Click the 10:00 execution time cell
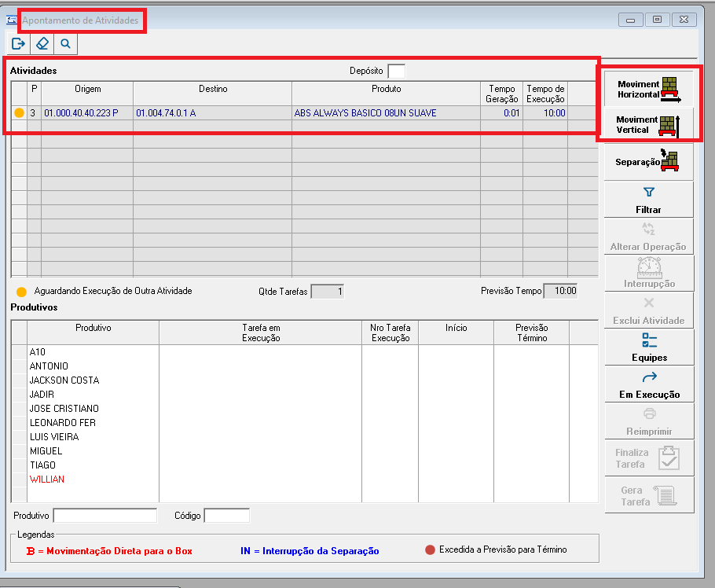The width and height of the screenshot is (715, 588). click(x=545, y=113)
